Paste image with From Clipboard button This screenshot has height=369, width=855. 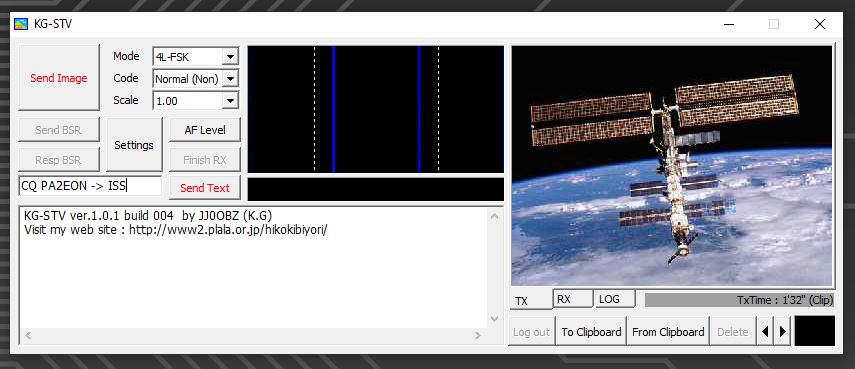pos(668,331)
